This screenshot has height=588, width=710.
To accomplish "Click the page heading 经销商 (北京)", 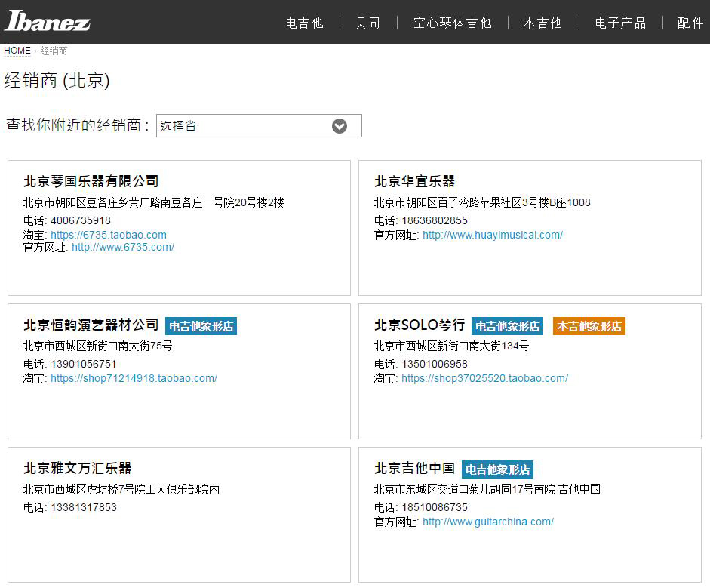I will pyautogui.click(x=57, y=81).
